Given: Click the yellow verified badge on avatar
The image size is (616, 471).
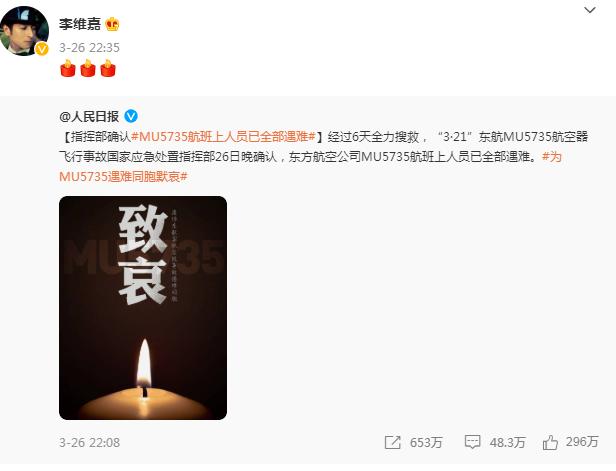Looking at the screenshot, I should pyautogui.click(x=42, y=49).
